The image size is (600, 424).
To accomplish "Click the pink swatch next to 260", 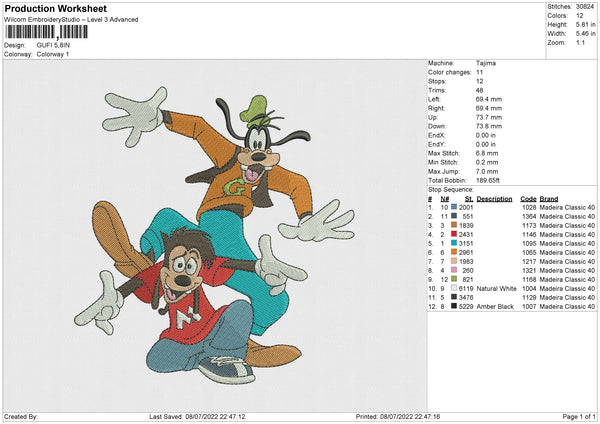I will pyautogui.click(x=454, y=270).
